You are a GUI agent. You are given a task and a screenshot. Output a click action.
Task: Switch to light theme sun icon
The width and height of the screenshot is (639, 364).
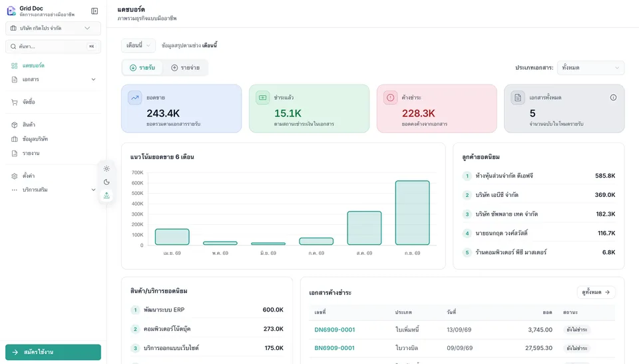tap(106, 169)
